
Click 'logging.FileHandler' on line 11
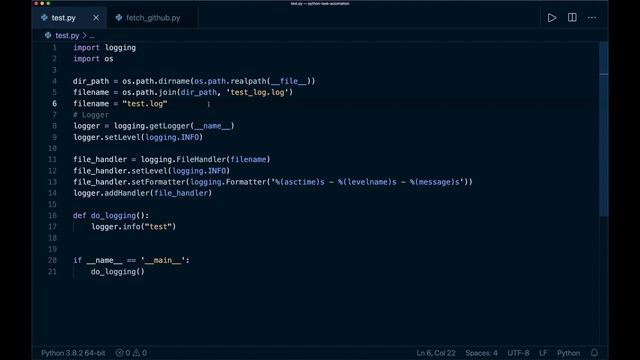[183, 160]
